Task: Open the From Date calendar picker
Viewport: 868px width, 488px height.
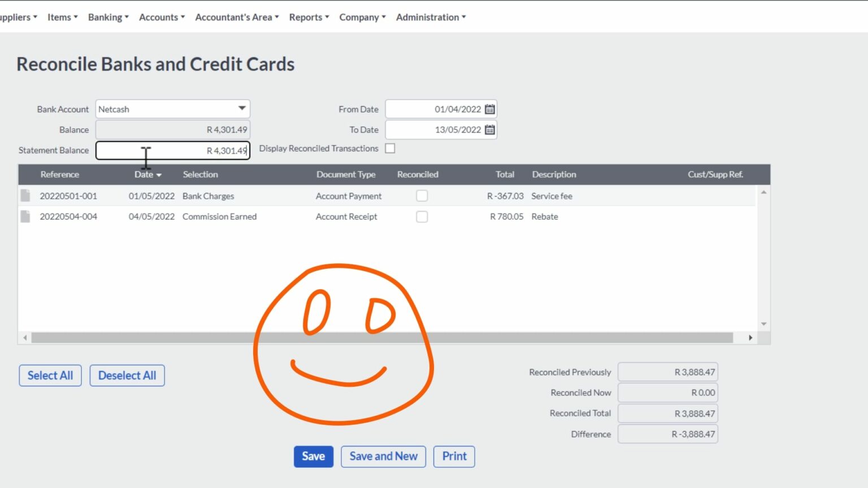Action: (x=489, y=108)
